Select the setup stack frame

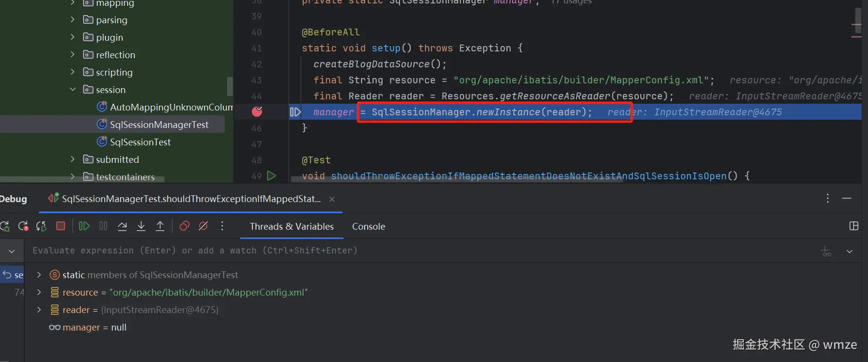[12, 275]
